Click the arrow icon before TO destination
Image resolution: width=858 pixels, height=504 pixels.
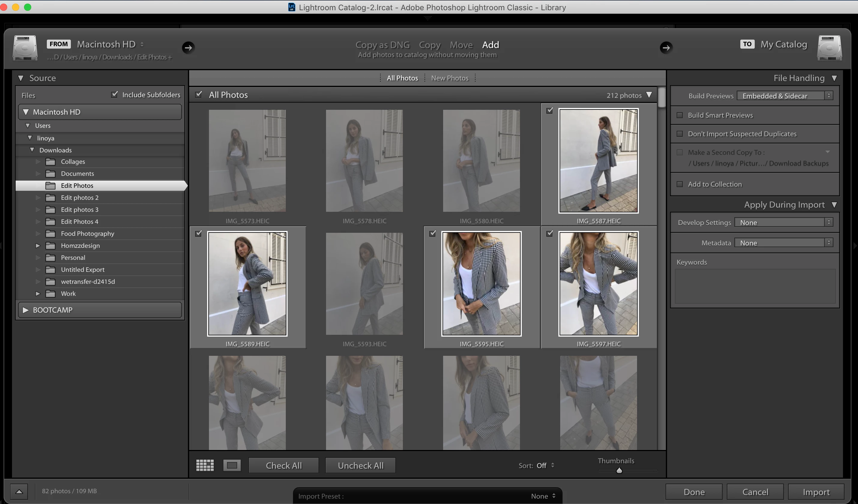tap(666, 48)
